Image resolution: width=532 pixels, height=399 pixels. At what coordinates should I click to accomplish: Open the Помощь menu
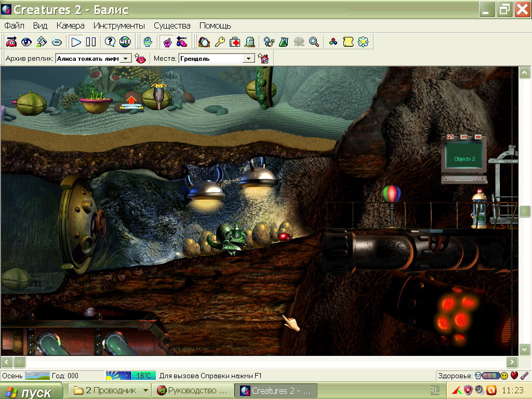coord(215,26)
